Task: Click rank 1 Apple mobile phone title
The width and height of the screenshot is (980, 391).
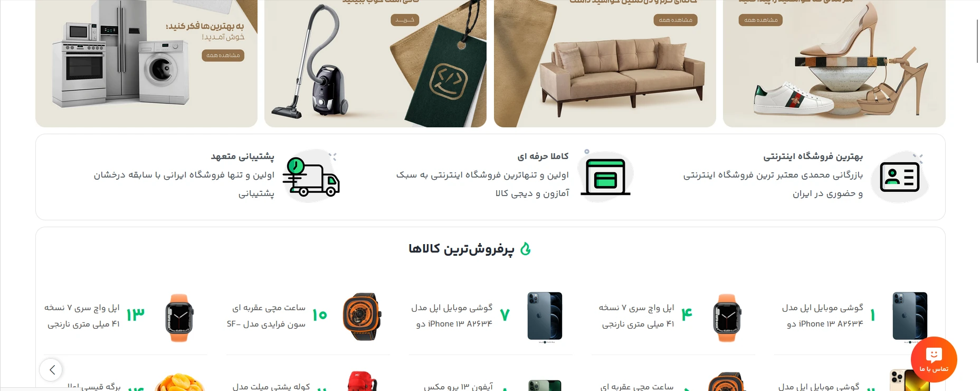Action: click(823, 315)
